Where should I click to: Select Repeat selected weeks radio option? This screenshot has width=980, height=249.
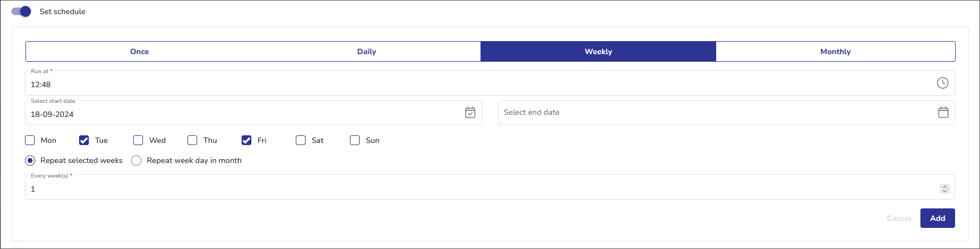pyautogui.click(x=30, y=160)
